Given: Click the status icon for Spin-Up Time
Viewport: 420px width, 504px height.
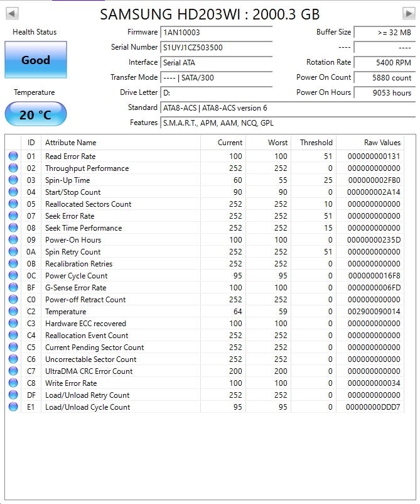Looking at the screenshot, I should click(x=13, y=180).
